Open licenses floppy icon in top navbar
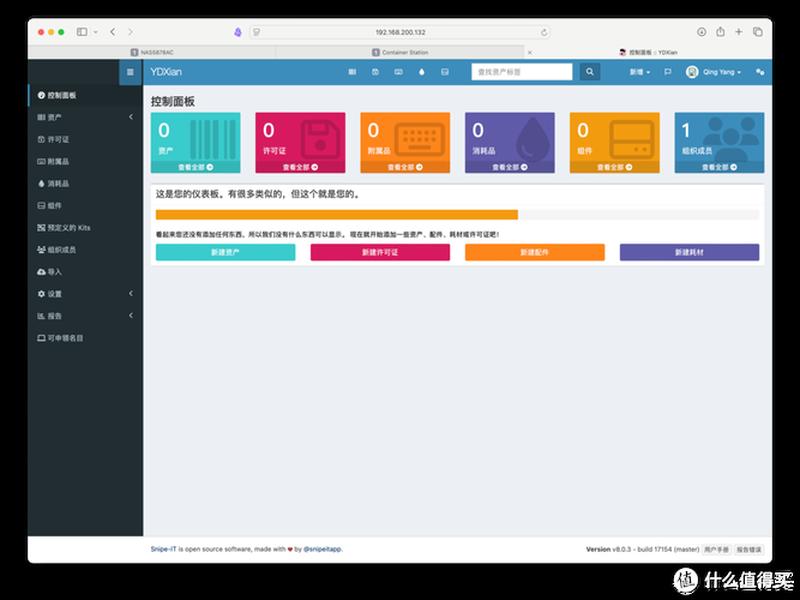Screen dimensions: 800x600 pyautogui.click(x=376, y=72)
